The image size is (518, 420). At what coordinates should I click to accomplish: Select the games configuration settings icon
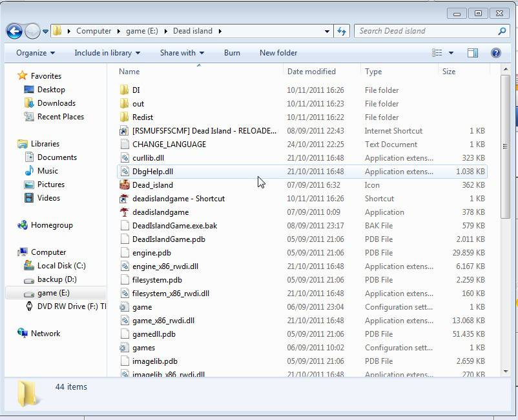(x=124, y=348)
